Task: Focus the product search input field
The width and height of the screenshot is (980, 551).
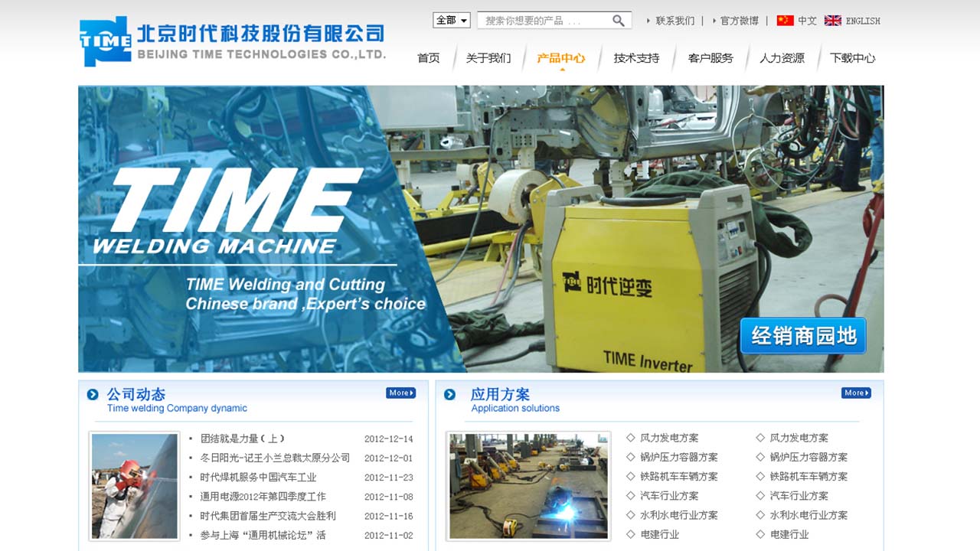Action: pyautogui.click(x=545, y=21)
